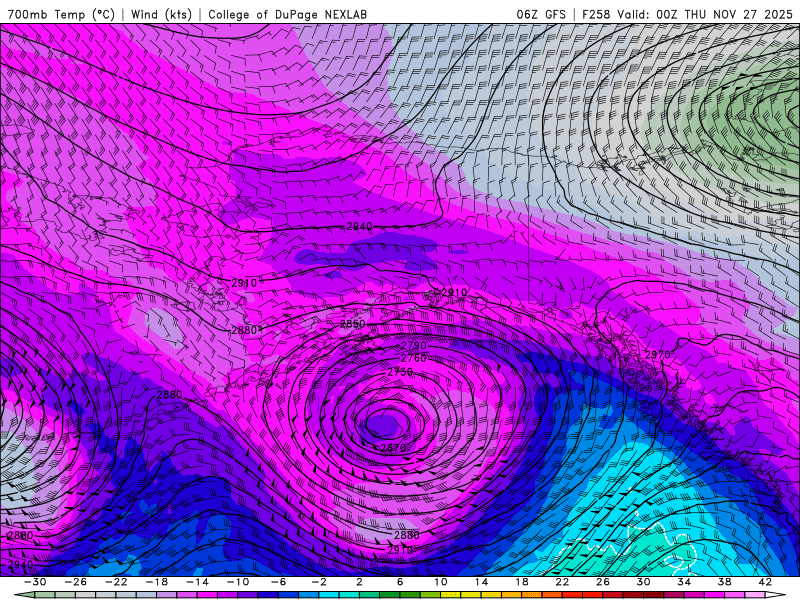Click the 42 colorbar tick label
800x600 pixels.
(765, 582)
